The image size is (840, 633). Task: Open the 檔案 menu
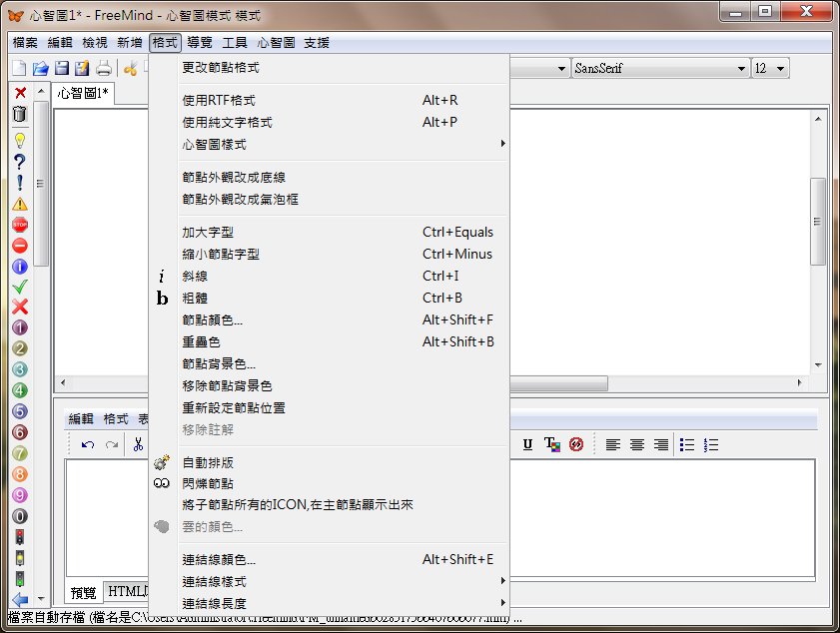[x=25, y=43]
